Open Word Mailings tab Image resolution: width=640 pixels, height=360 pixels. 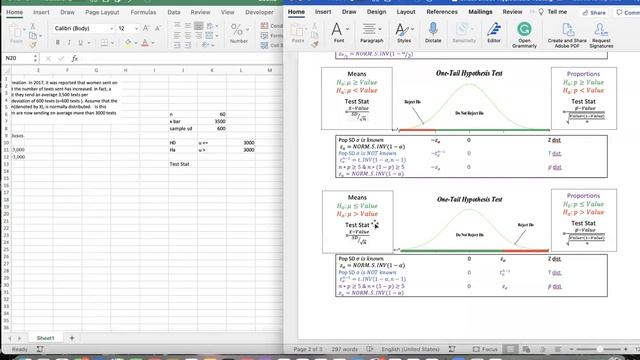coord(480,12)
